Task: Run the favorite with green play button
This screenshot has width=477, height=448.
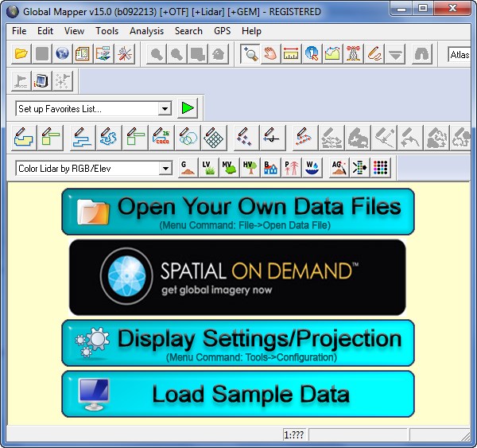Action: pyautogui.click(x=188, y=108)
